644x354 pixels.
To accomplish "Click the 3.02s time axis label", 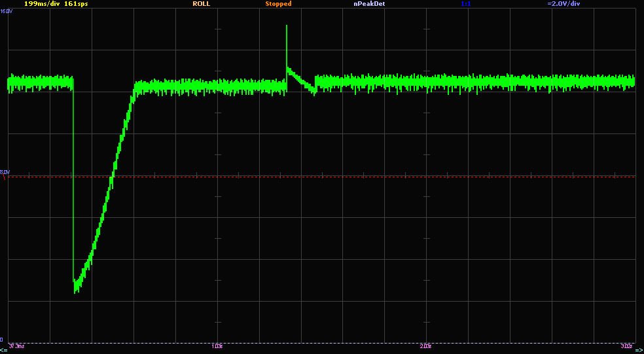I will pos(626,345).
